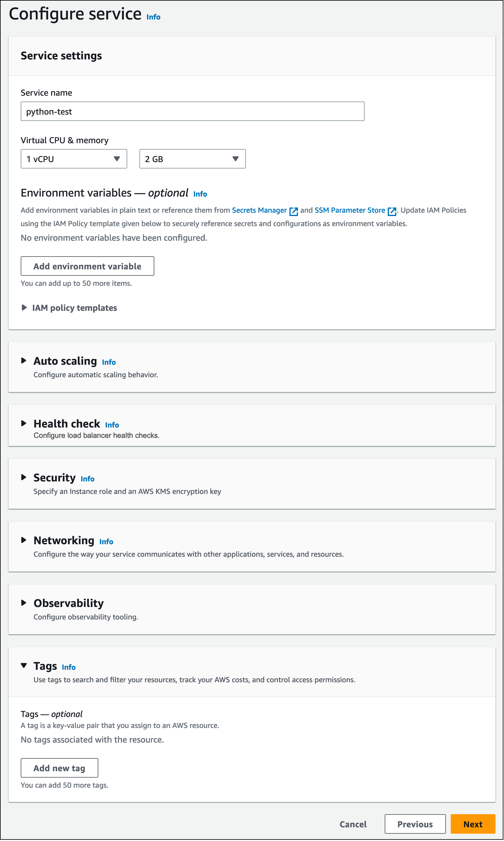
Task: Click Info beside Environment variables
Action: click(200, 194)
